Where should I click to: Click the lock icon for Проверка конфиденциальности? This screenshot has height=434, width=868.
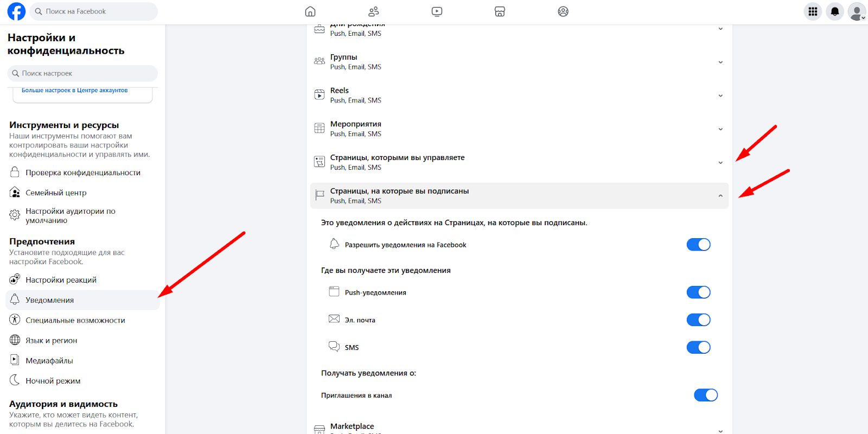(x=15, y=172)
